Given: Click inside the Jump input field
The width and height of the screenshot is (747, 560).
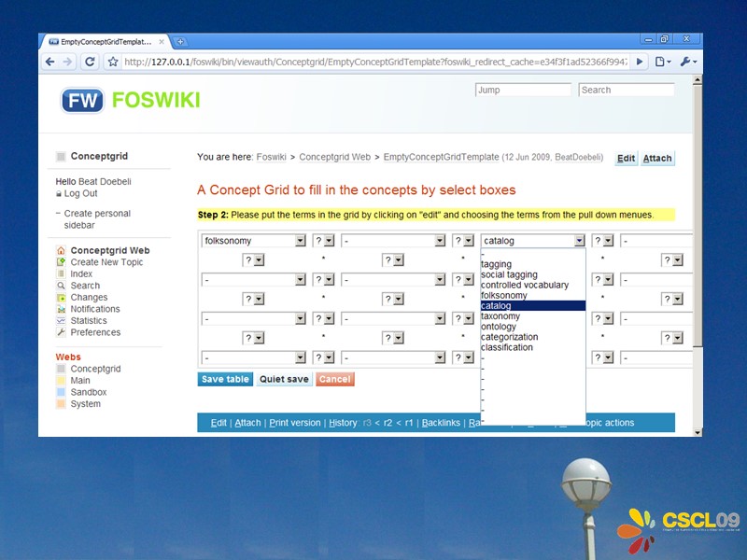Looking at the screenshot, I should point(523,90).
